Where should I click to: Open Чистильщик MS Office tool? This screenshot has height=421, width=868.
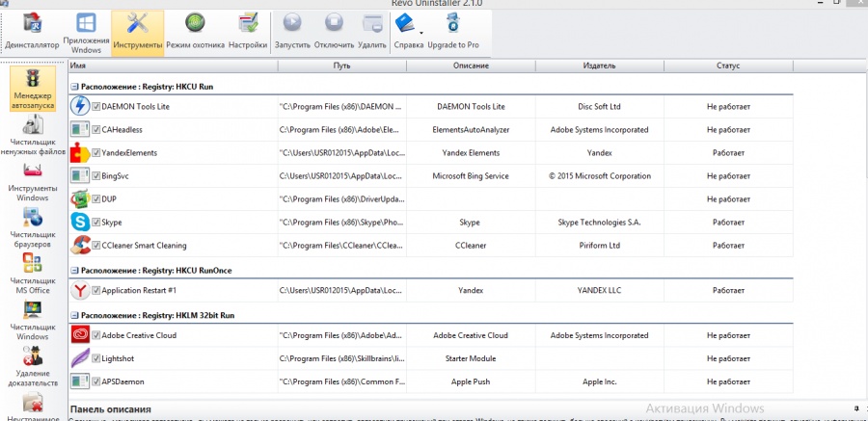click(33, 274)
